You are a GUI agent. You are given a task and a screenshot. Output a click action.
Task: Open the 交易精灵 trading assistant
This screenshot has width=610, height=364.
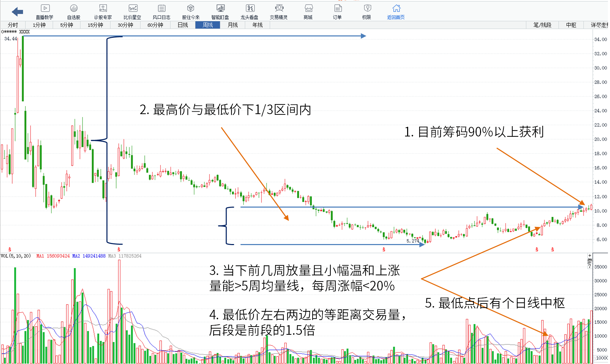tap(279, 12)
